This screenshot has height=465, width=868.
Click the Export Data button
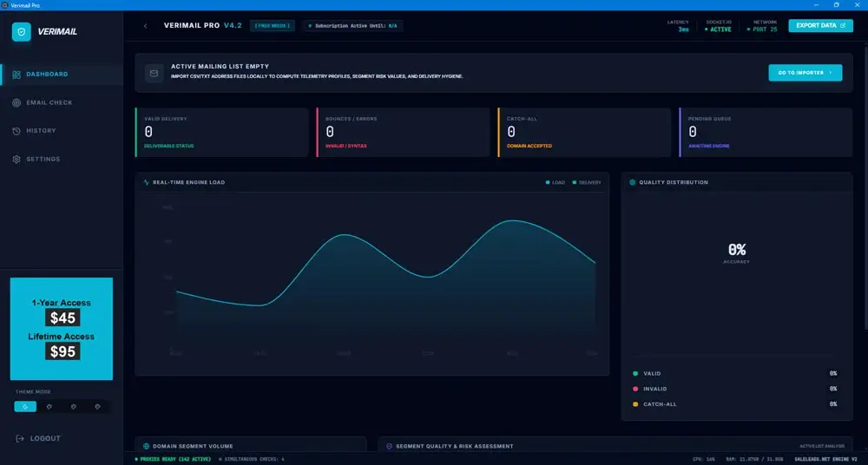(x=820, y=25)
